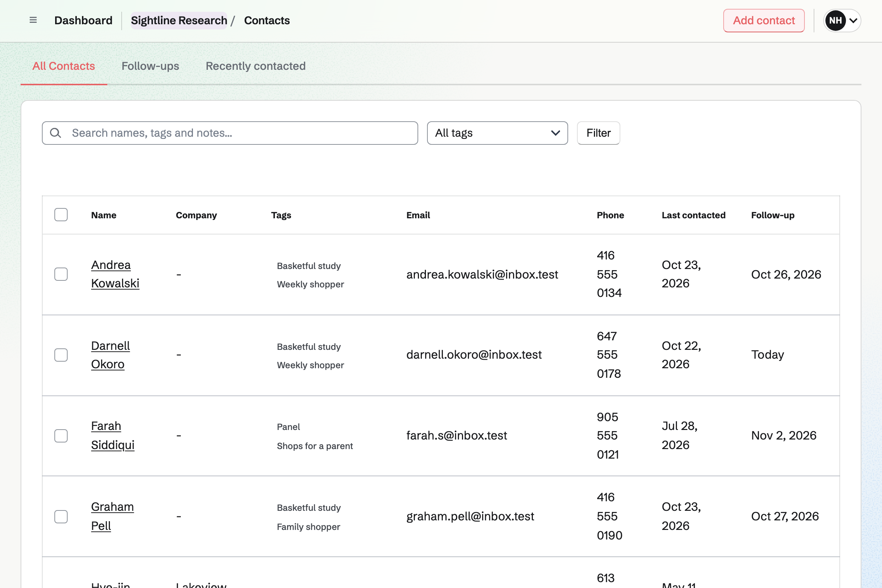Click the Shops for a parent tag
The width and height of the screenshot is (882, 588).
pyautogui.click(x=315, y=446)
